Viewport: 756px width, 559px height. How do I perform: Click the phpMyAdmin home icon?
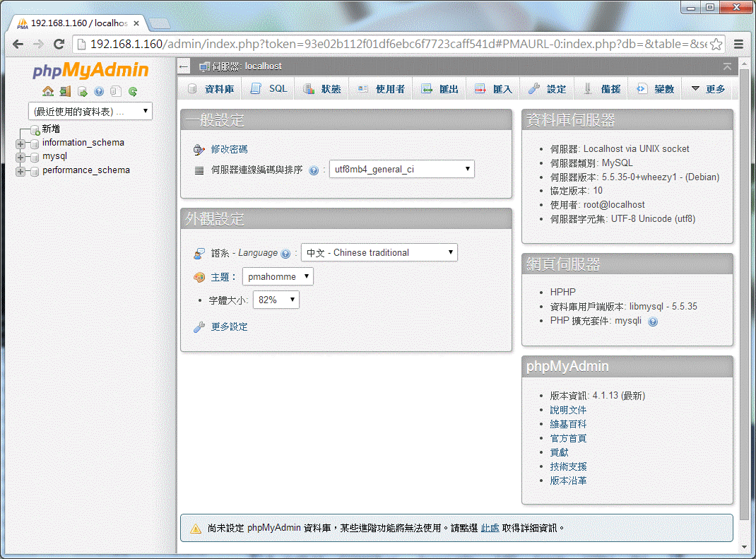tap(48, 91)
